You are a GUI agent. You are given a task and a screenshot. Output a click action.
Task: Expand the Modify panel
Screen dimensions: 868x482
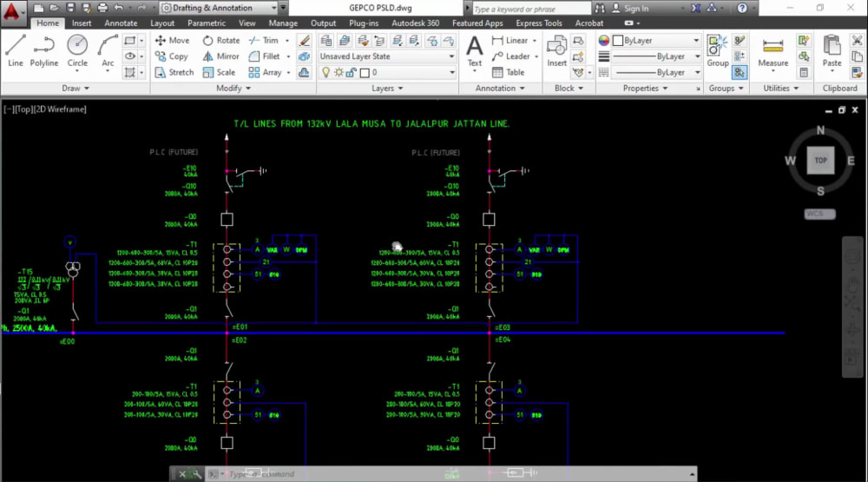[x=233, y=88]
